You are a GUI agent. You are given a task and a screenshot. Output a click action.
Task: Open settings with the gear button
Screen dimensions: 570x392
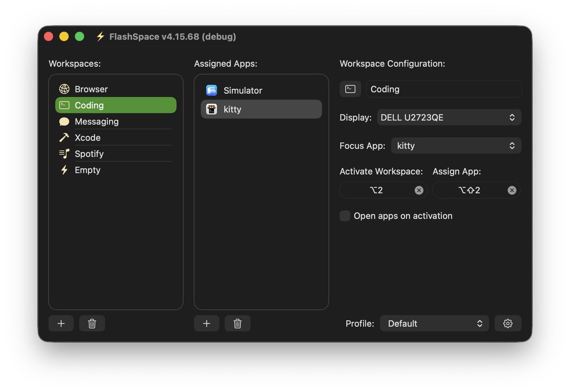508,323
